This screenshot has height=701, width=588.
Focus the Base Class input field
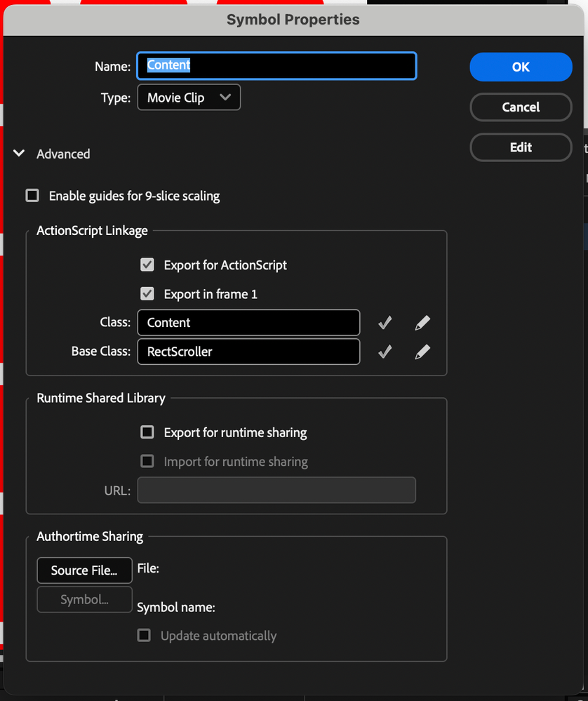pyautogui.click(x=248, y=352)
